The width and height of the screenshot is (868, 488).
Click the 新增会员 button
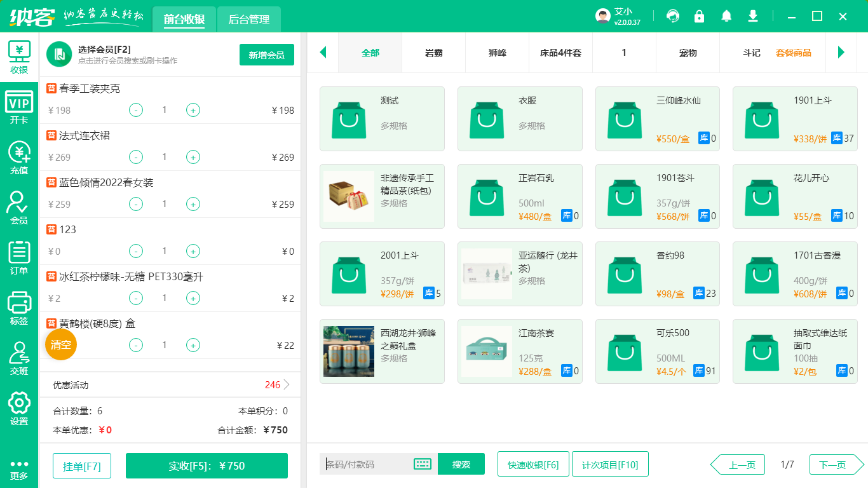coord(266,55)
